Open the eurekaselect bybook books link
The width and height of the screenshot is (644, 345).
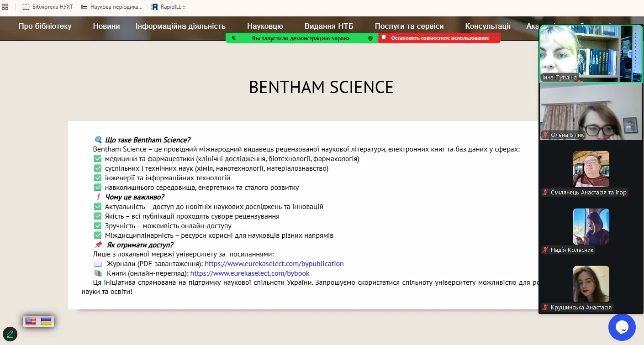click(x=250, y=273)
